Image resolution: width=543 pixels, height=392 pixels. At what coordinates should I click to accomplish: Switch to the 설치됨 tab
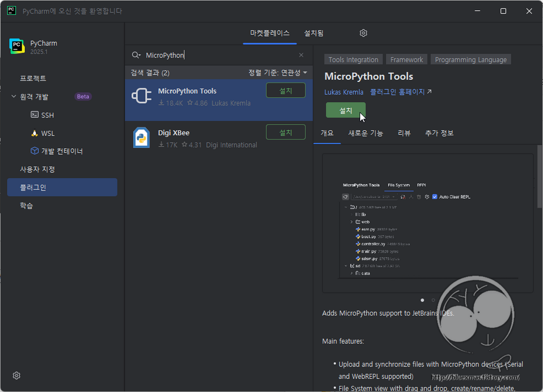313,33
